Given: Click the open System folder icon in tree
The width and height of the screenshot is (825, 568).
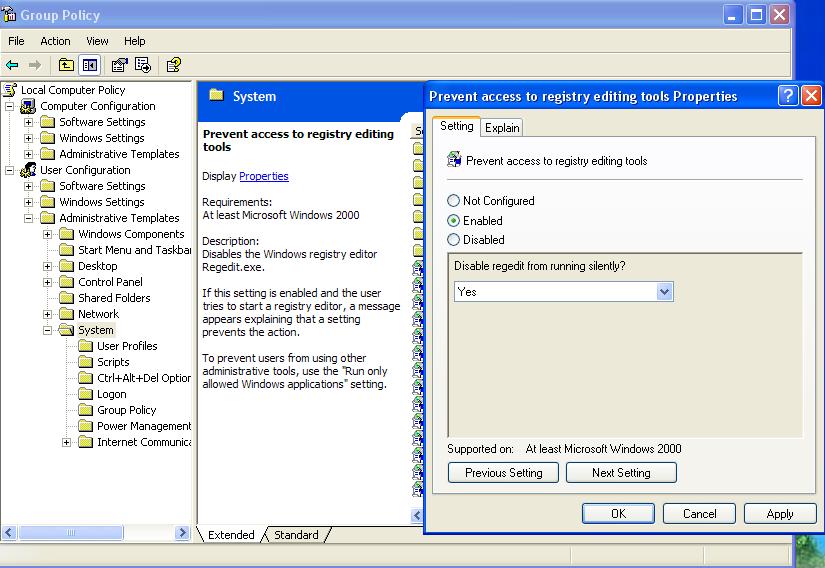Looking at the screenshot, I should (x=66, y=330).
